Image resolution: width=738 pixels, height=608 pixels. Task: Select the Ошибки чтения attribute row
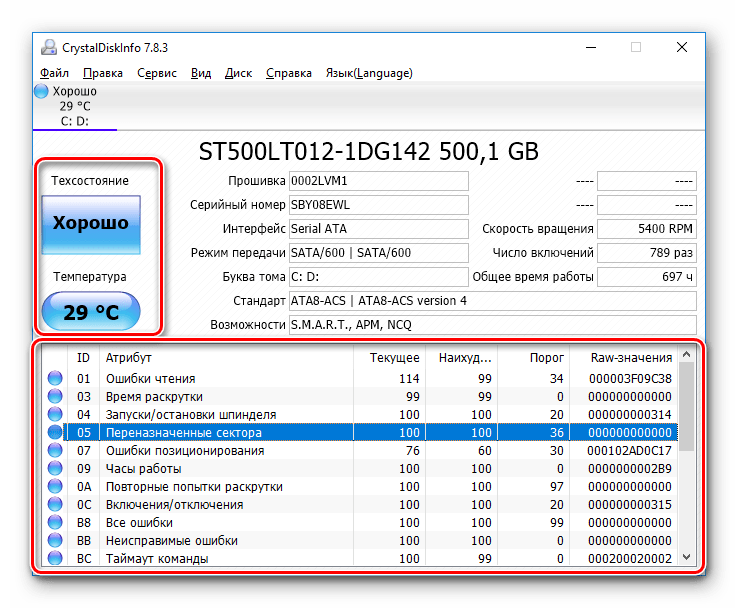click(x=360, y=378)
